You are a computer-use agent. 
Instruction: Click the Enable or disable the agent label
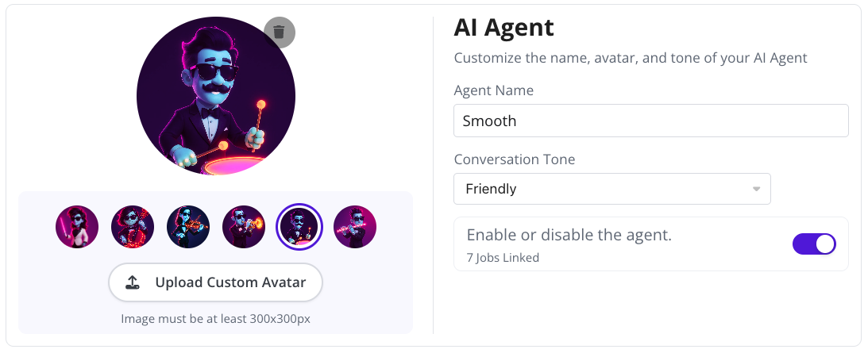point(569,235)
